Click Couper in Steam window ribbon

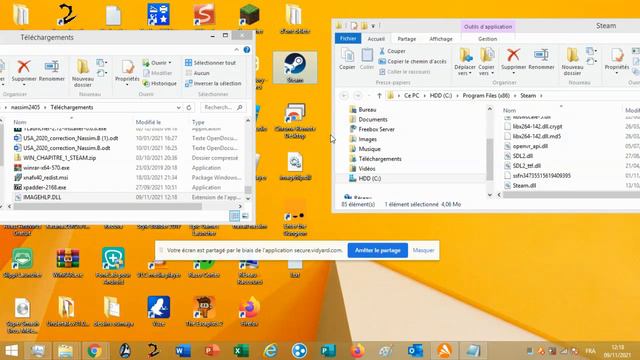point(392,51)
